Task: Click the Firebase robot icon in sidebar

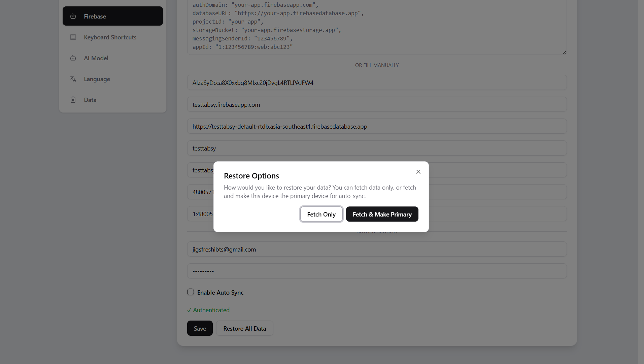Action: pos(73,16)
